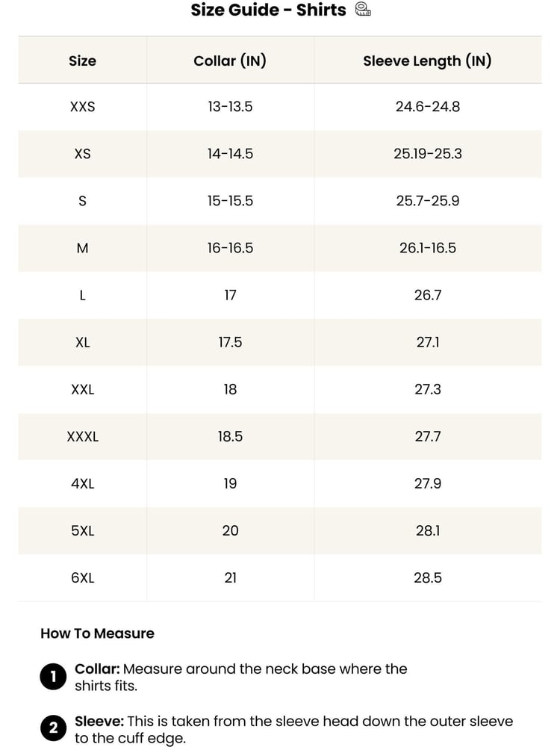Screen dimensions: 560x747
Task: Select the Size column header
Action: tap(82, 61)
